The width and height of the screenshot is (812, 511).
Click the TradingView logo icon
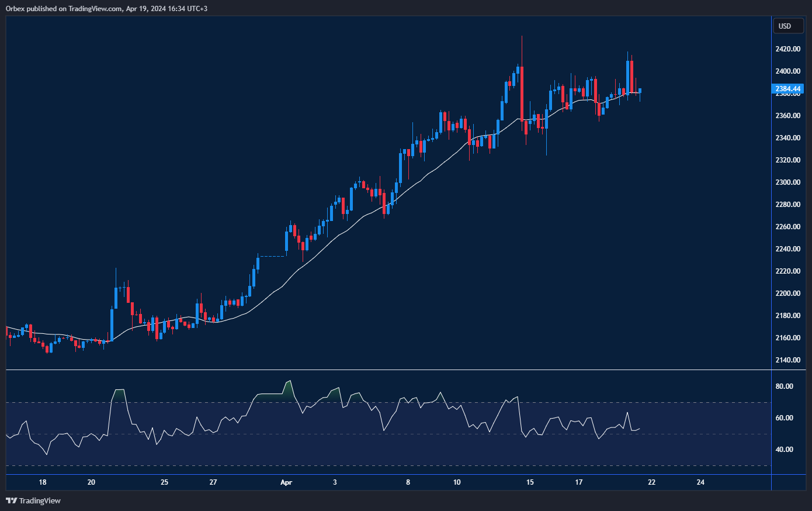tap(11, 500)
